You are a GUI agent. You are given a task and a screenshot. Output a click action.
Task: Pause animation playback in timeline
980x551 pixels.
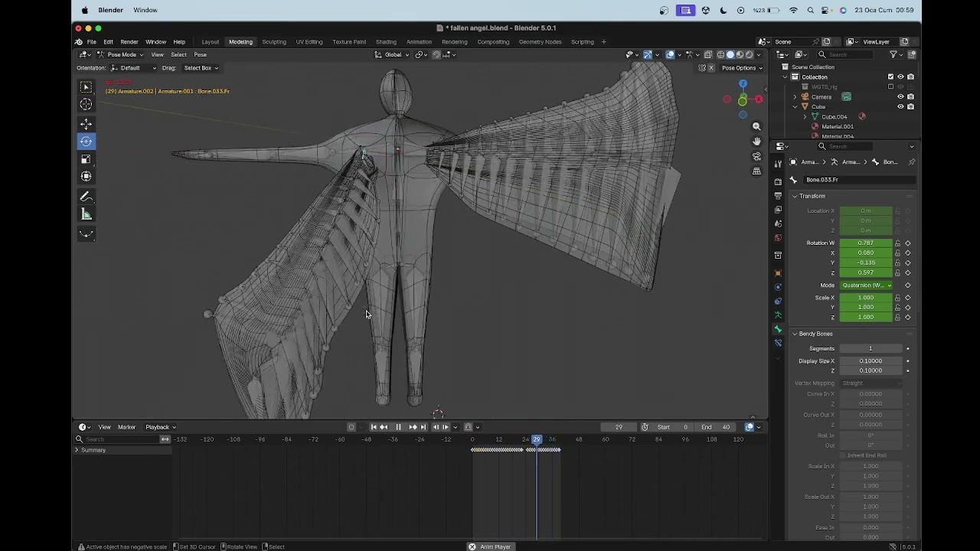398,427
